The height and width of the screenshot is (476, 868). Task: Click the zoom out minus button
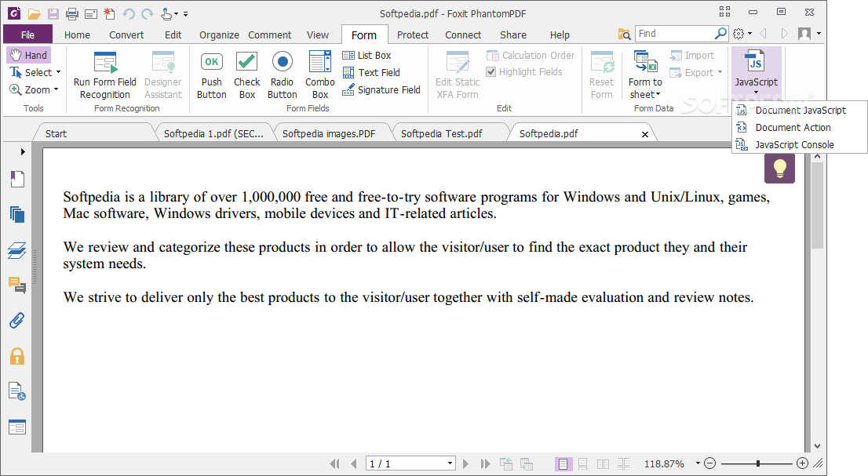click(x=710, y=463)
